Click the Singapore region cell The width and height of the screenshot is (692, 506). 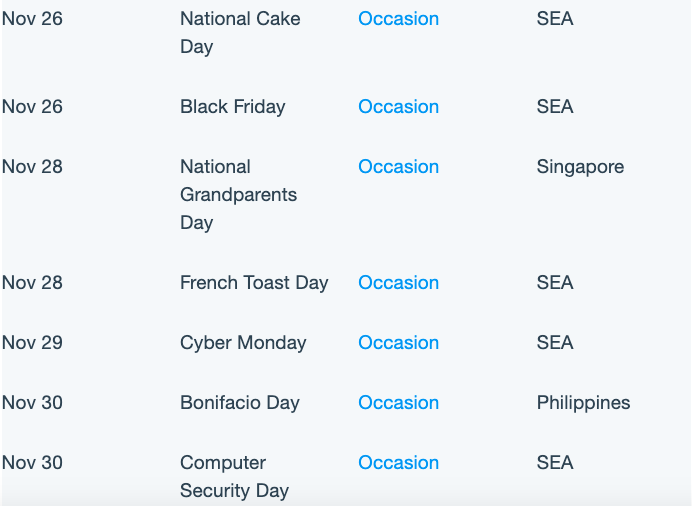point(580,167)
